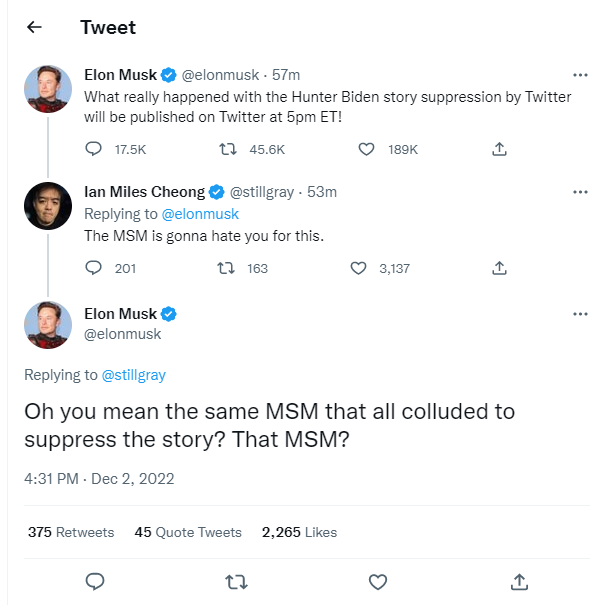Screen dimensions: 601x605
Task: Share Elon Musk's first tweet
Action: 500,149
